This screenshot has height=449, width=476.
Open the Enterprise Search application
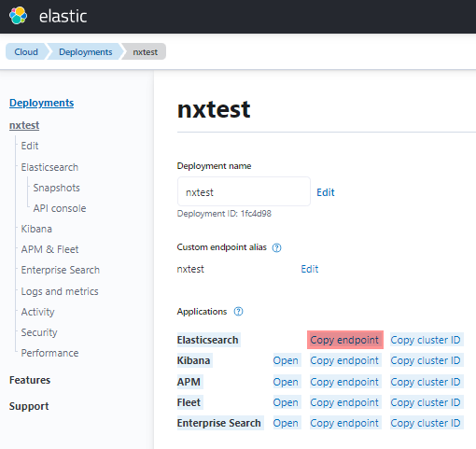pos(287,423)
